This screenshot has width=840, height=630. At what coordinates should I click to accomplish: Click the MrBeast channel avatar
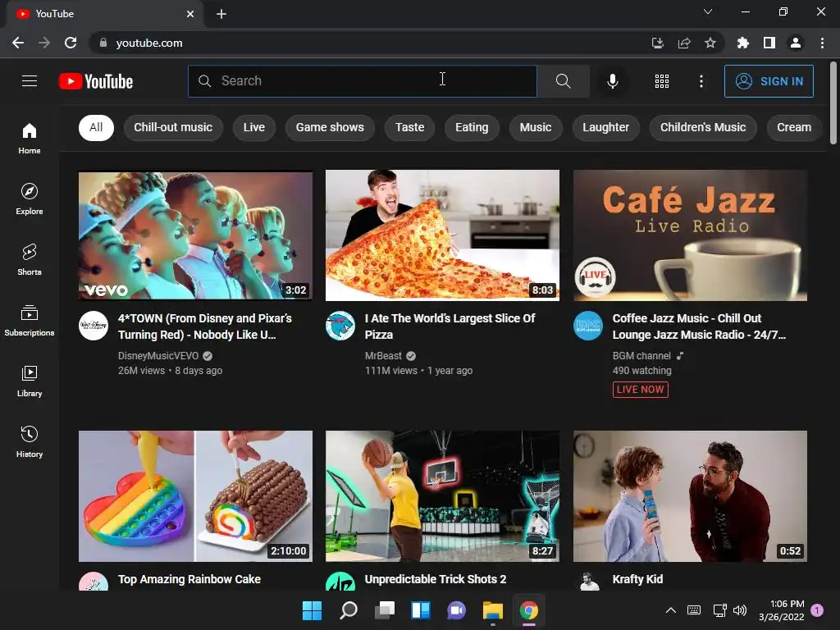340,326
